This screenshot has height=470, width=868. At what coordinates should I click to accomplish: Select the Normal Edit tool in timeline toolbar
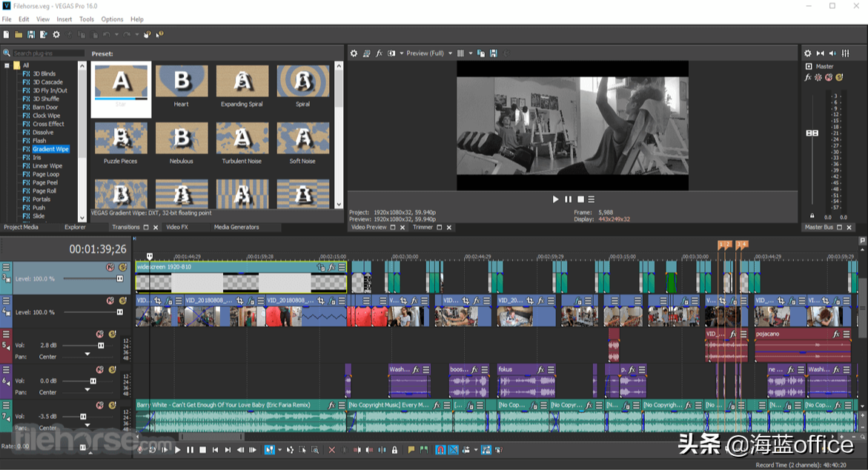pyautogui.click(x=270, y=450)
